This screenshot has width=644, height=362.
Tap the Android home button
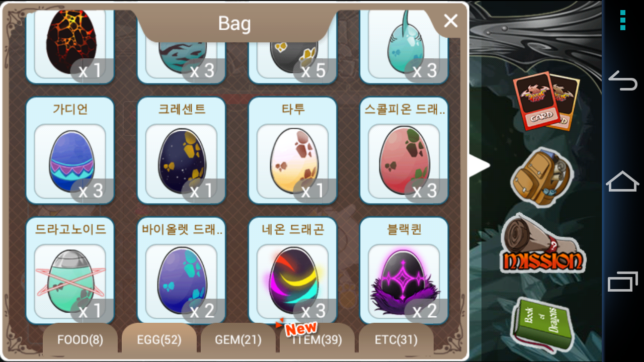pos(623,181)
